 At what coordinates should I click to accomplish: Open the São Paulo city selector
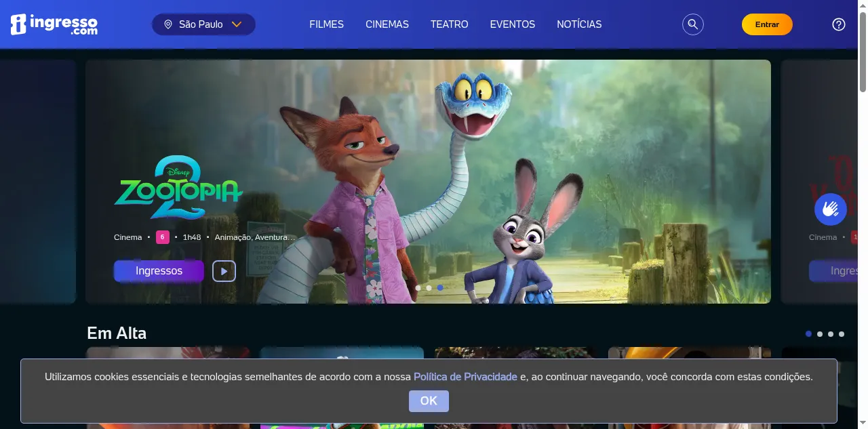coord(203,24)
